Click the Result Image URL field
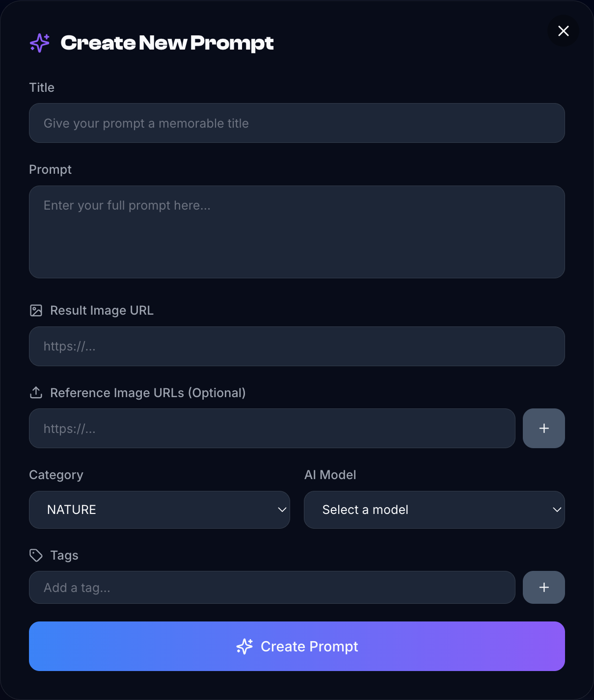Screen dimensions: 594x700 297,346
